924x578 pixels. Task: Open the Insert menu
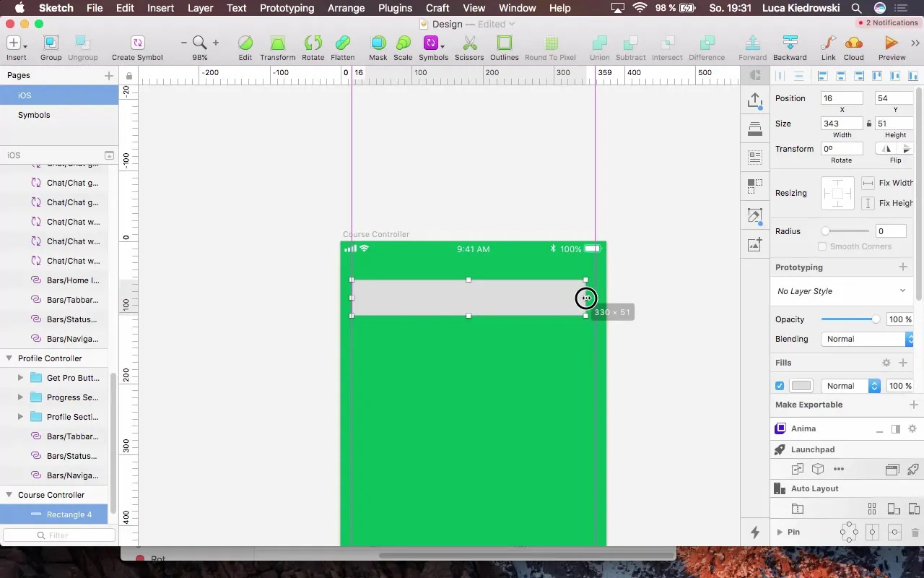coord(160,8)
